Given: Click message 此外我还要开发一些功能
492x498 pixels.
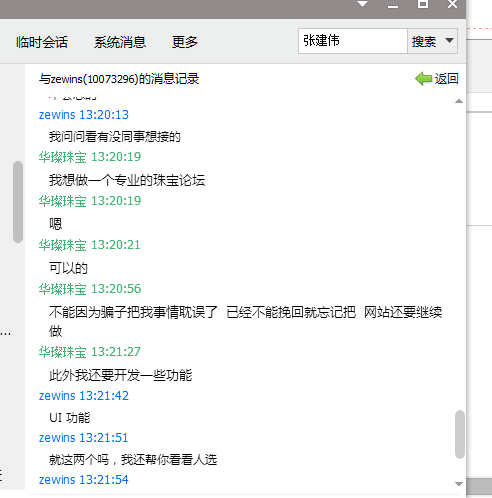Looking at the screenshot, I should pos(121,375).
